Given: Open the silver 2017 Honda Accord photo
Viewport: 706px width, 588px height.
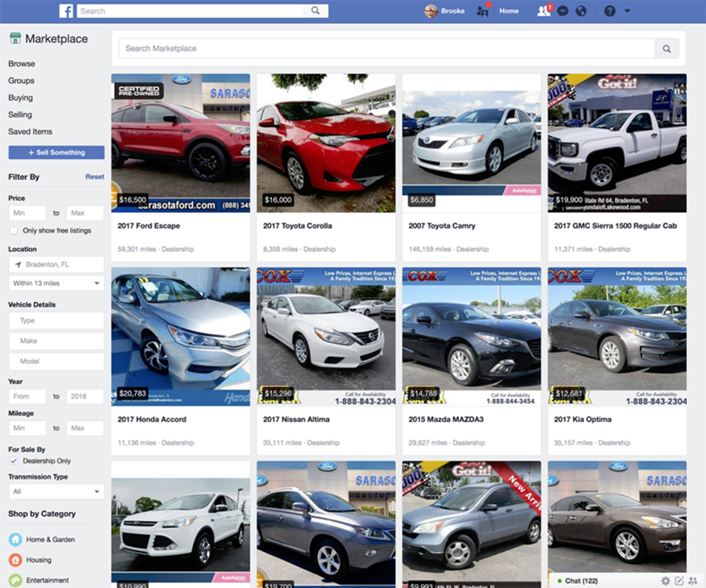Looking at the screenshot, I should (181, 337).
